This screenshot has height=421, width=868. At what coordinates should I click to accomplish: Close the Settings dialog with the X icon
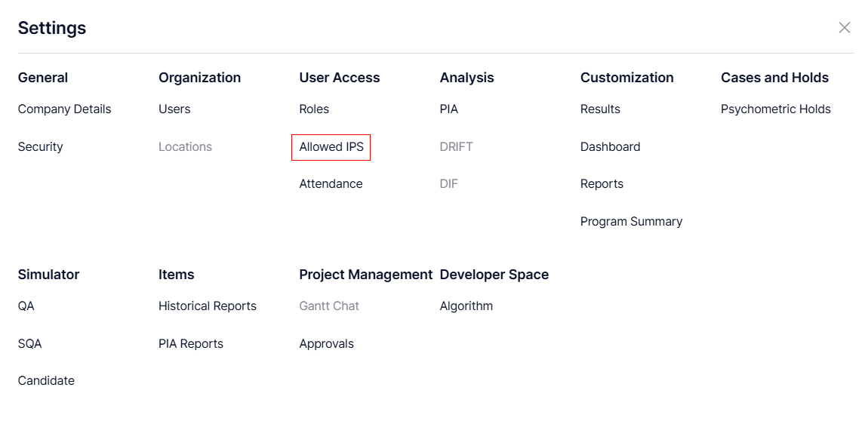(844, 28)
